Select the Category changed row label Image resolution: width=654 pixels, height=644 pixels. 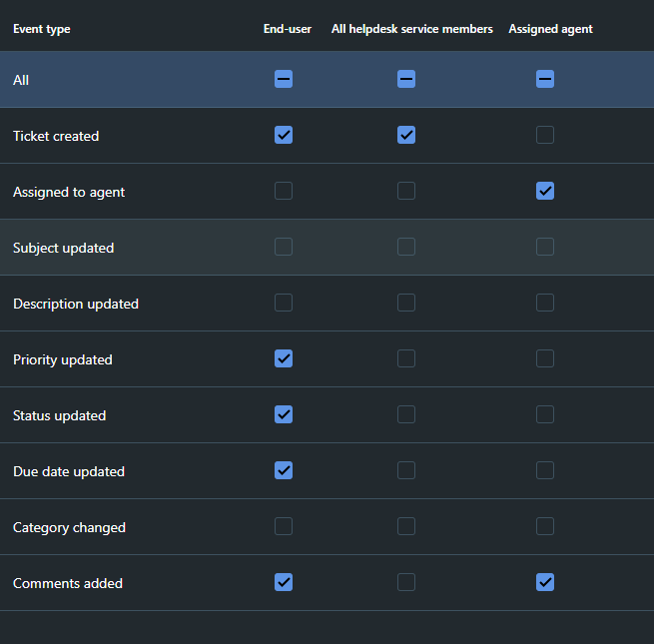[69, 527]
